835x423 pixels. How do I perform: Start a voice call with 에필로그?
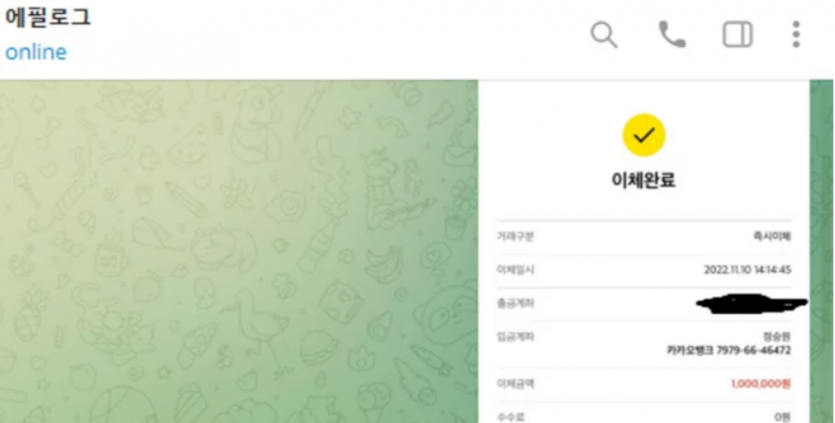[672, 35]
